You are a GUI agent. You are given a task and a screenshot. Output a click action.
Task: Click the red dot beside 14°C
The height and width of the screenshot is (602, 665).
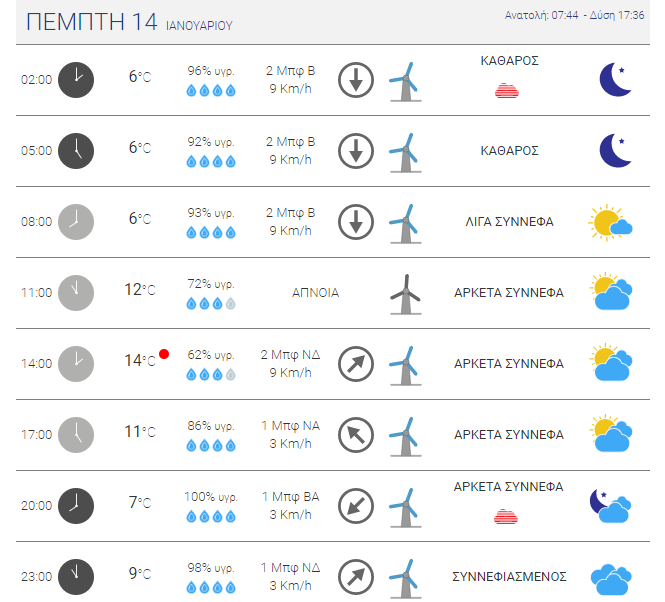(164, 354)
